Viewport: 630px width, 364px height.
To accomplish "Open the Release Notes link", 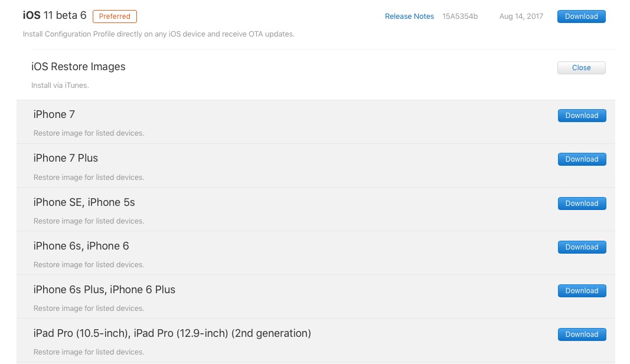I will point(409,17).
